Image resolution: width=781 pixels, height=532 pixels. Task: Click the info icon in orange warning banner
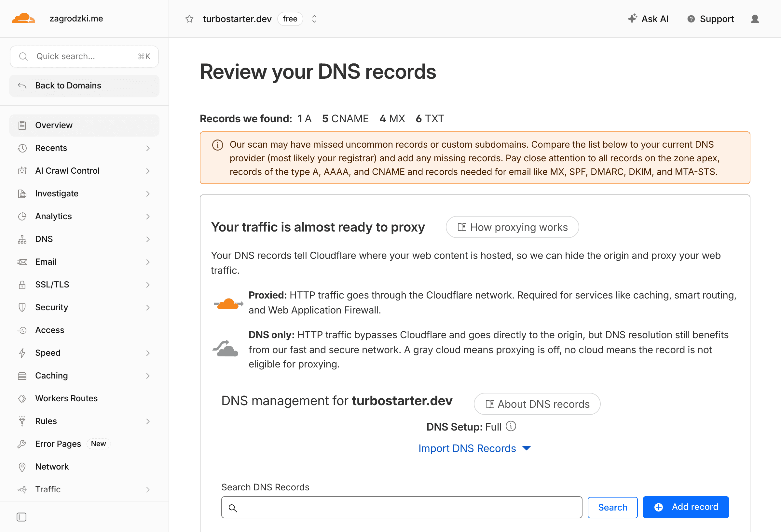click(x=217, y=145)
